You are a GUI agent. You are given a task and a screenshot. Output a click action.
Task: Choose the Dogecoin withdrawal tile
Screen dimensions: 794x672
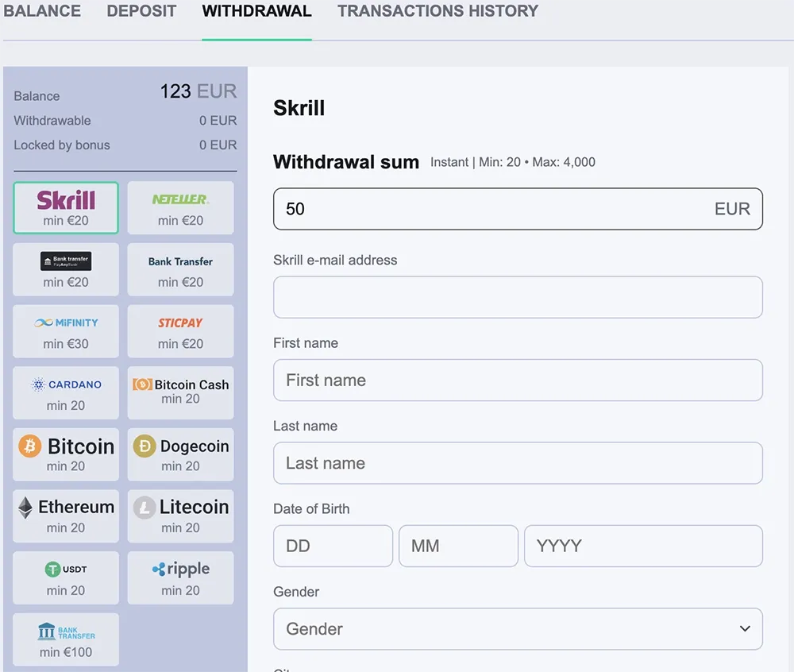tap(180, 454)
